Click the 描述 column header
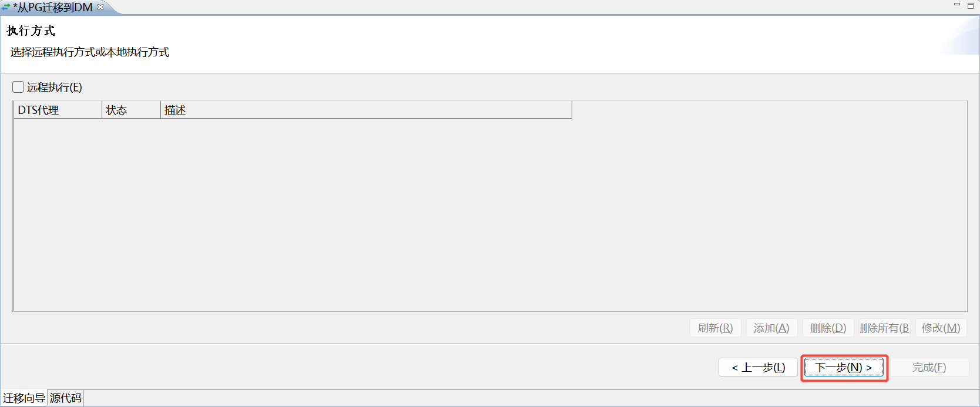The height and width of the screenshot is (407, 980). [x=366, y=110]
